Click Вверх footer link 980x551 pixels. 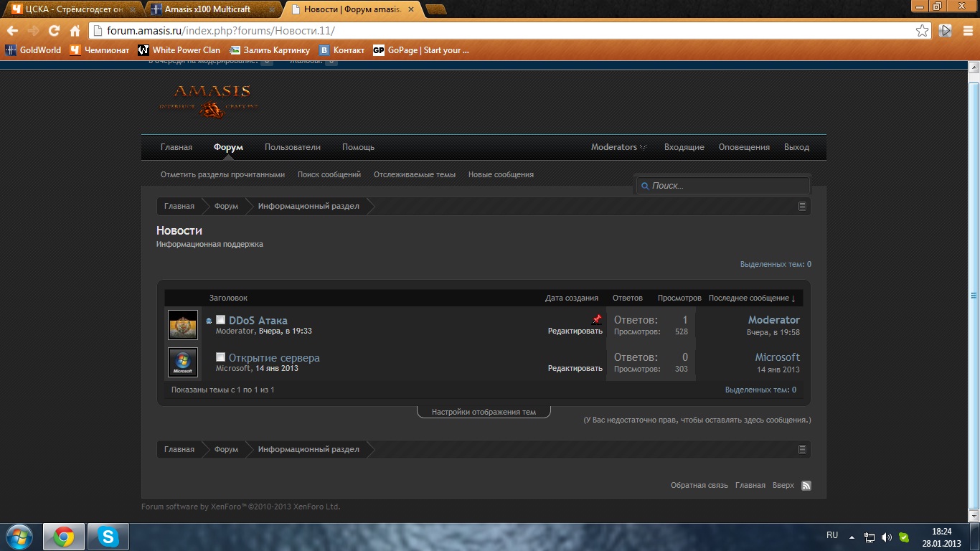[x=783, y=486]
